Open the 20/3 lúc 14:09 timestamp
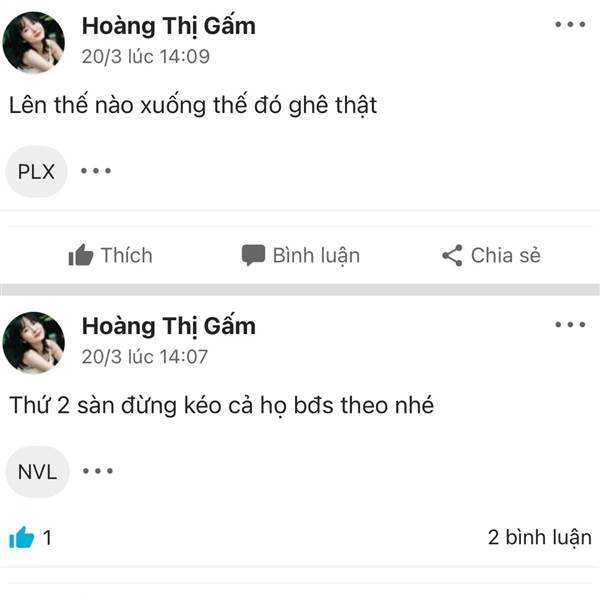Viewport: 600px width, 600px height. pyautogui.click(x=145, y=56)
